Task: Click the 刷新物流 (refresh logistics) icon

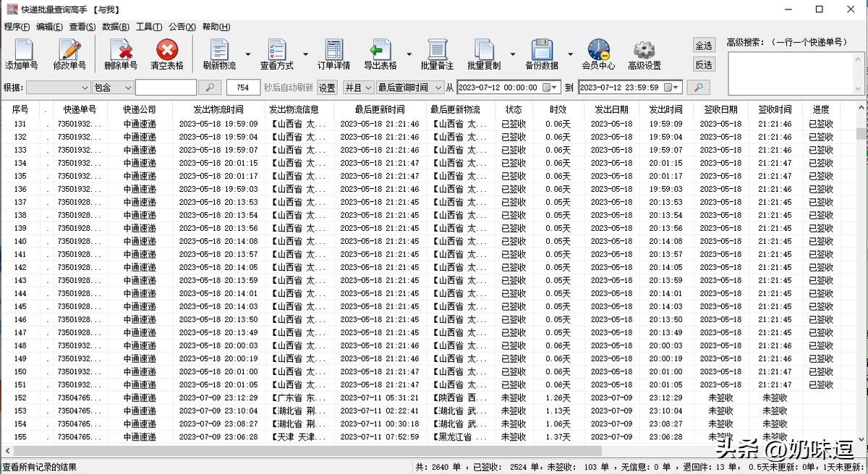Action: coord(218,51)
